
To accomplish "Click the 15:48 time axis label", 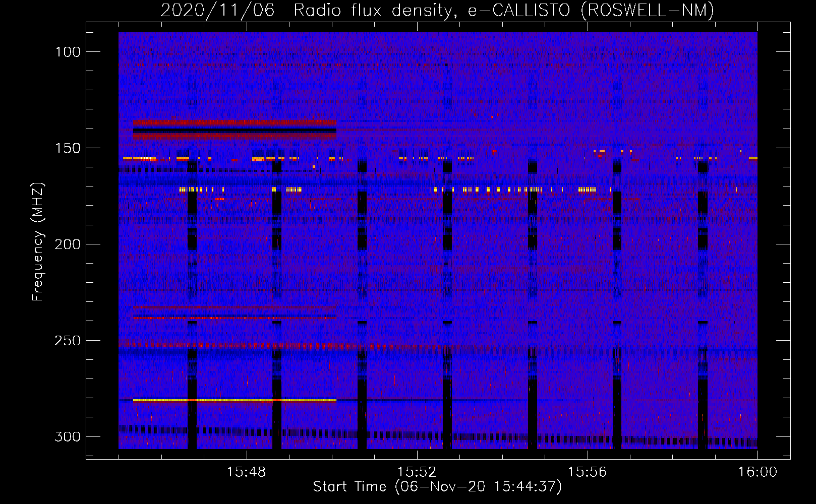I will [246, 472].
